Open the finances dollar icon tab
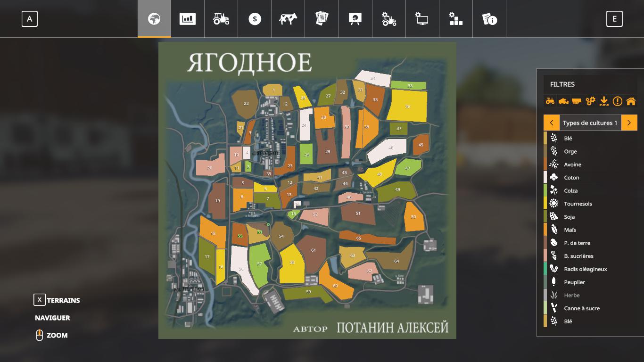 (255, 19)
